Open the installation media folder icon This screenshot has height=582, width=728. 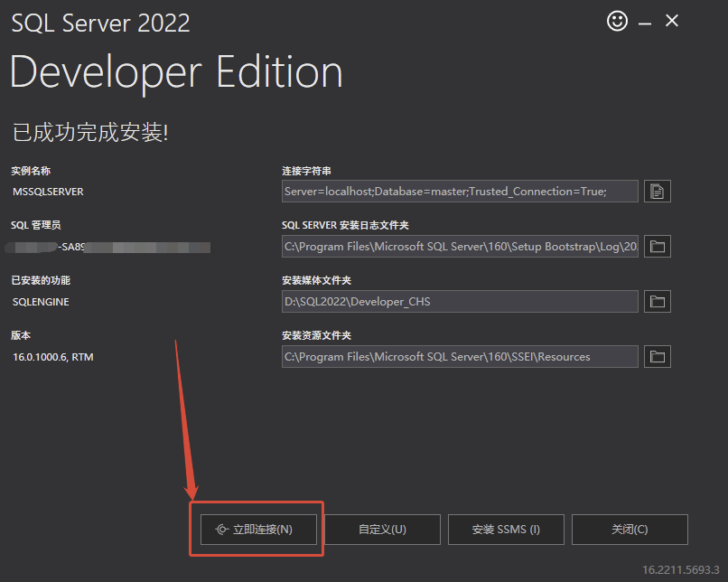click(657, 301)
